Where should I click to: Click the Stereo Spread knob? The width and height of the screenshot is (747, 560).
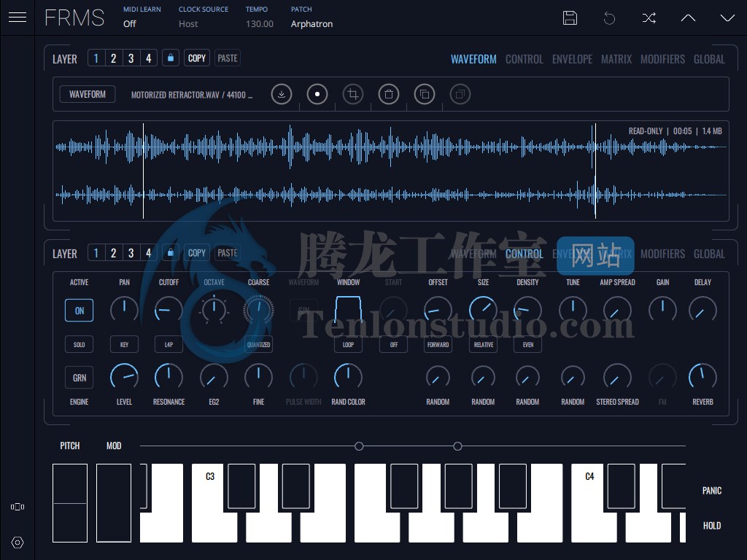pyautogui.click(x=617, y=377)
